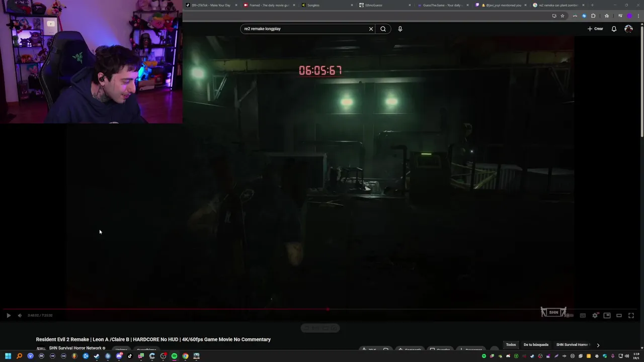The image size is (644, 362).
Task: Play the paused YouTube video
Action: pyautogui.click(x=9, y=315)
